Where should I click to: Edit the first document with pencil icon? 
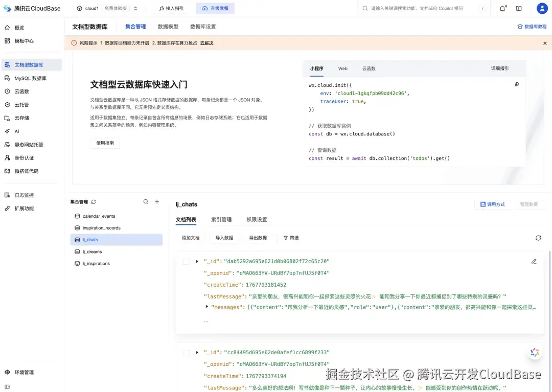tap(534, 261)
